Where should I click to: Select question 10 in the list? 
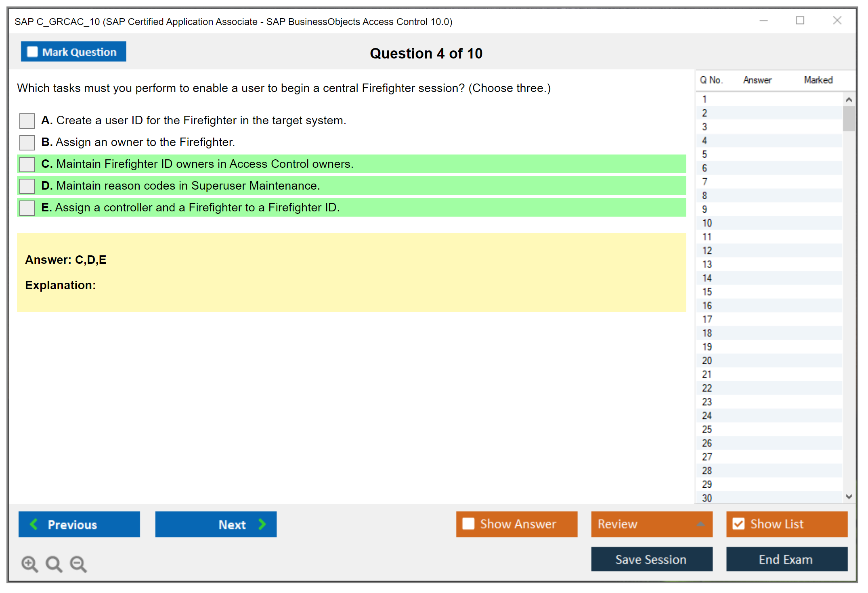pyautogui.click(x=707, y=223)
